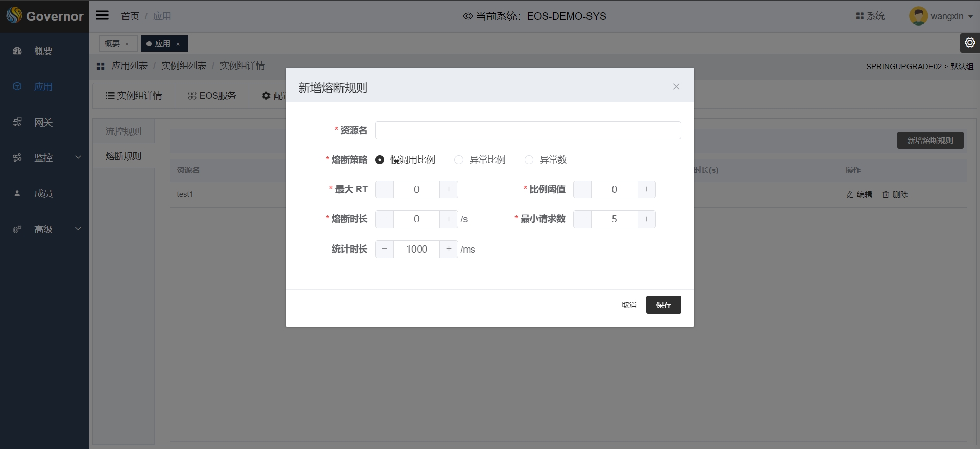Viewport: 980px width, 449px height.
Task: Expand the 高级 sidebar menu
Action: click(x=78, y=229)
